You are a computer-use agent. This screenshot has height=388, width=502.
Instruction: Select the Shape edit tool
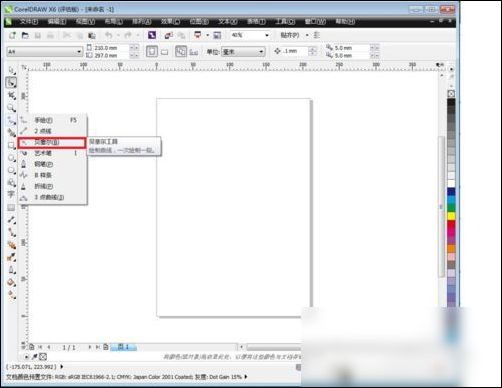11,83
